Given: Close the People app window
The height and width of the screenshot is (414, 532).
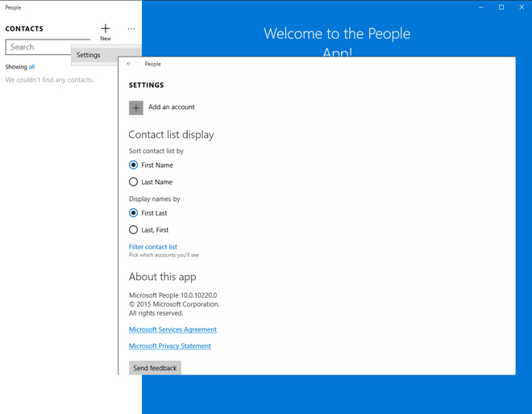Looking at the screenshot, I should (x=520, y=7).
